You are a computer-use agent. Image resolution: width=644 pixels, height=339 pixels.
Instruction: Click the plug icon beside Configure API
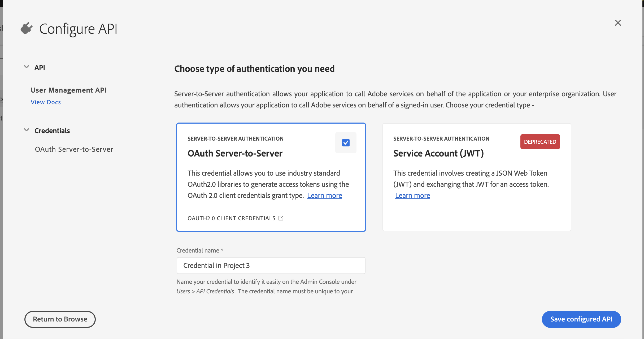[x=27, y=28]
